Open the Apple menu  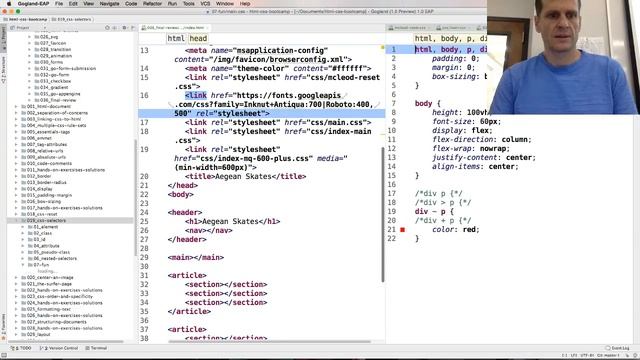(x=9, y=4)
